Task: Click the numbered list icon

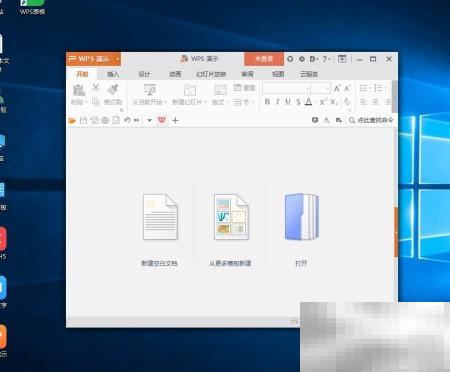Action: (x=378, y=88)
